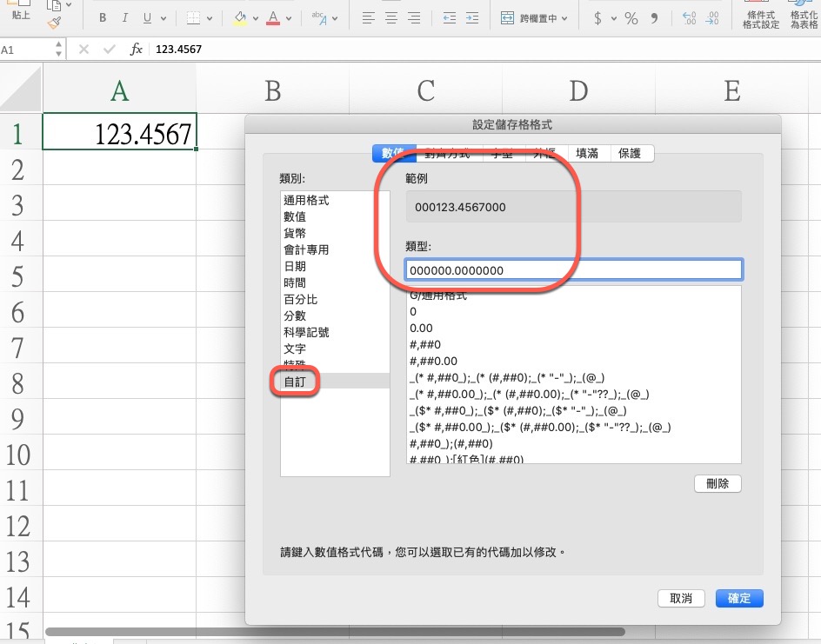
Task: Toggle bold formatting in the toolbar
Action: [103, 18]
